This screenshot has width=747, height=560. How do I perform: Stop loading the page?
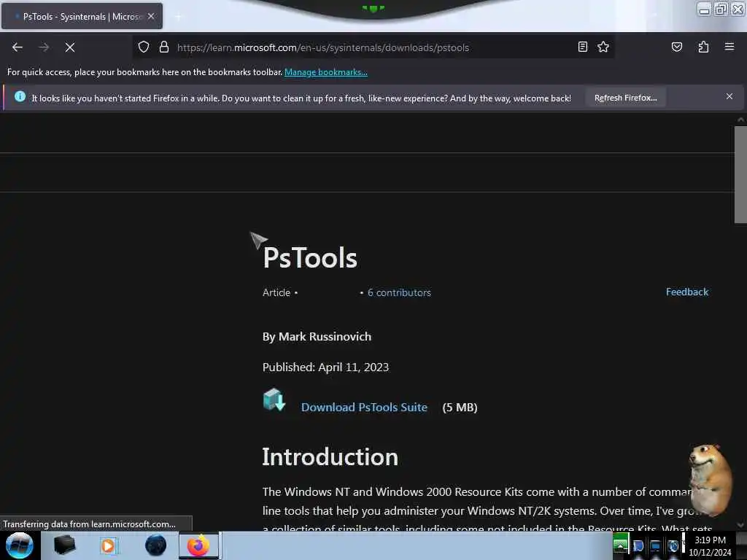click(70, 47)
